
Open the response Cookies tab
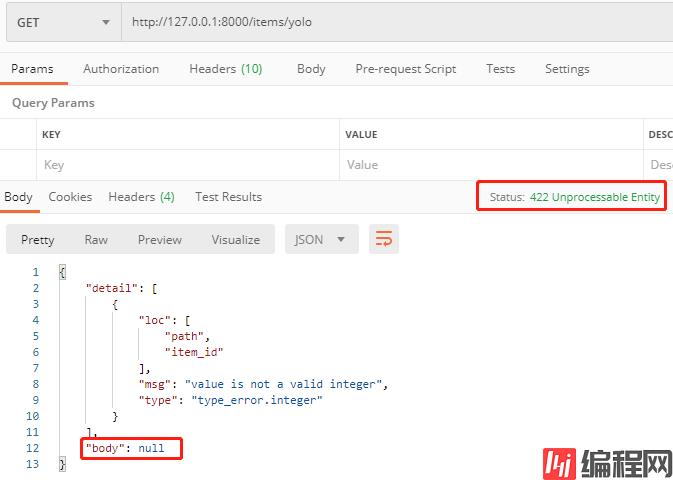point(70,197)
